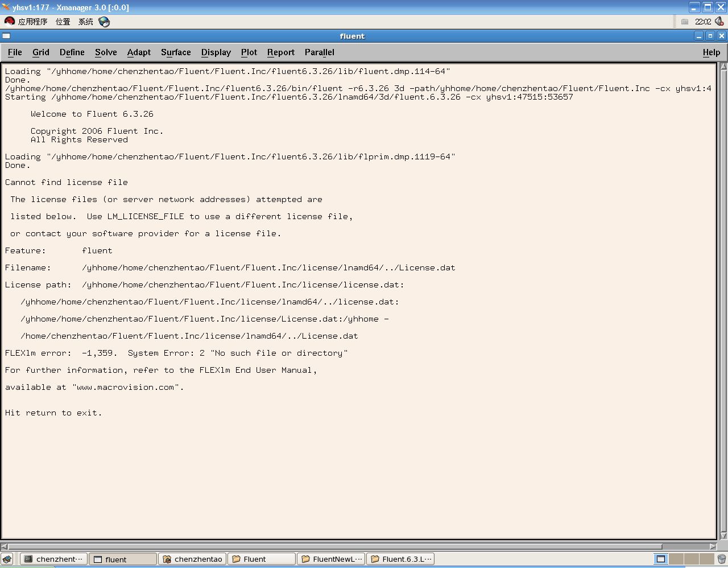
Task: Open the trash icon in bottom panel
Action: [721, 559]
